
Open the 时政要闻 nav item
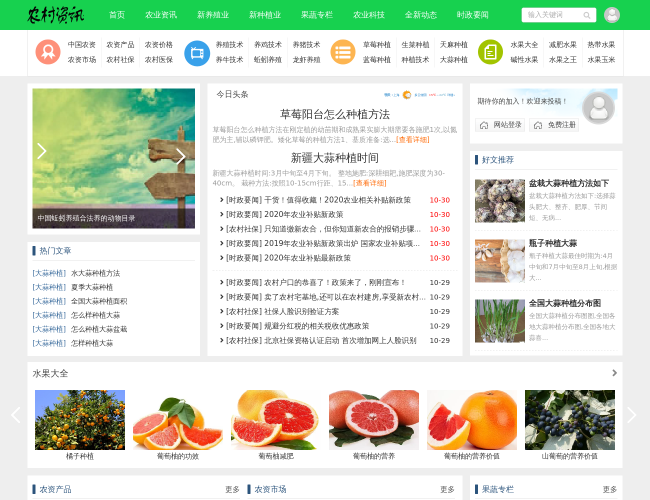coord(473,15)
